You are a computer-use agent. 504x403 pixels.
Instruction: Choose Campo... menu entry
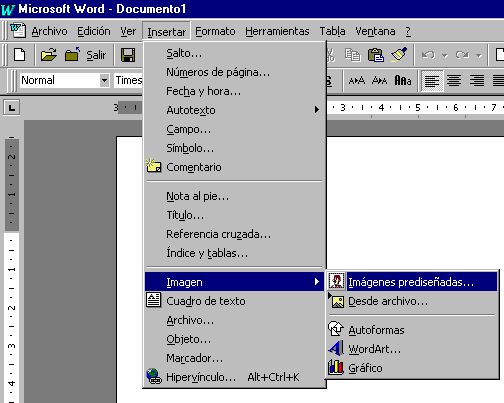[x=235, y=129]
